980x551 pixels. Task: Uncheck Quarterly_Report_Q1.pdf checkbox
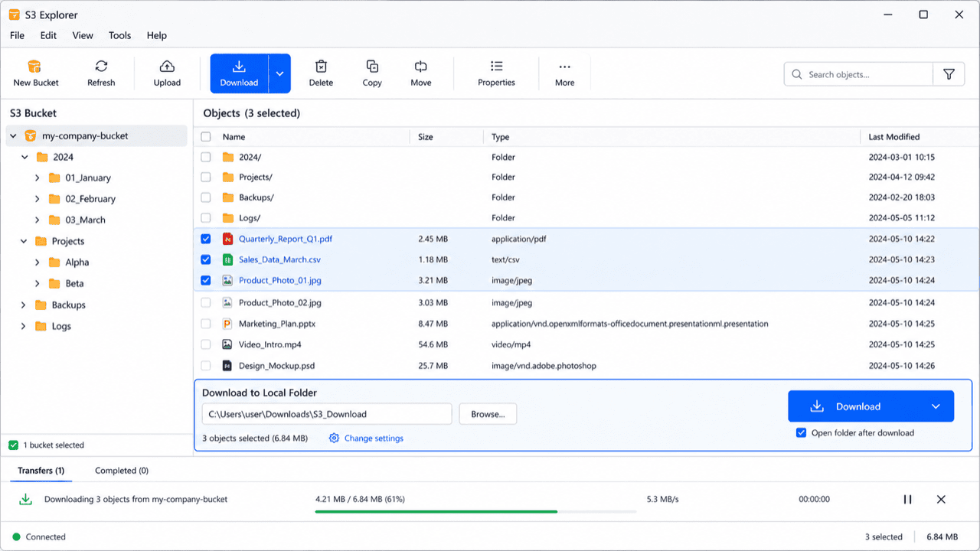tap(206, 239)
